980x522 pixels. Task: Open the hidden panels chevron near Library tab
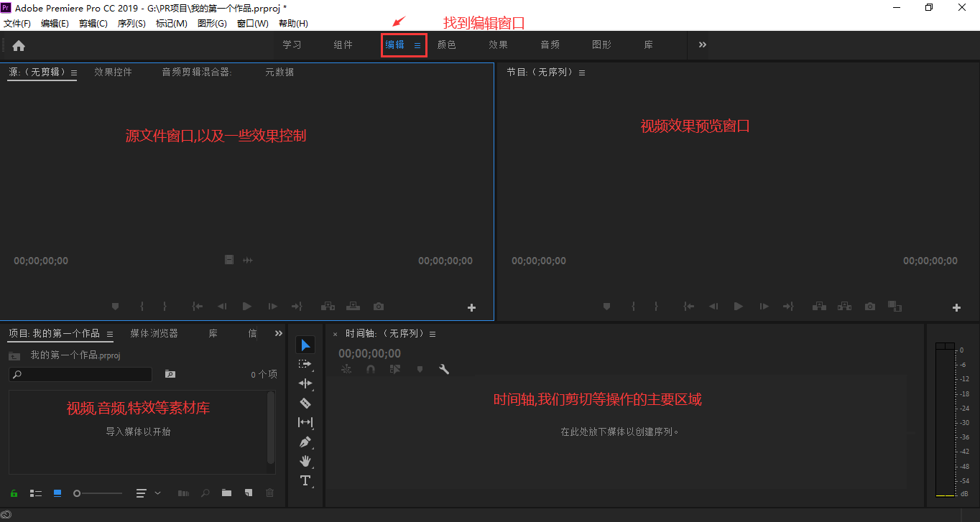pyautogui.click(x=279, y=332)
